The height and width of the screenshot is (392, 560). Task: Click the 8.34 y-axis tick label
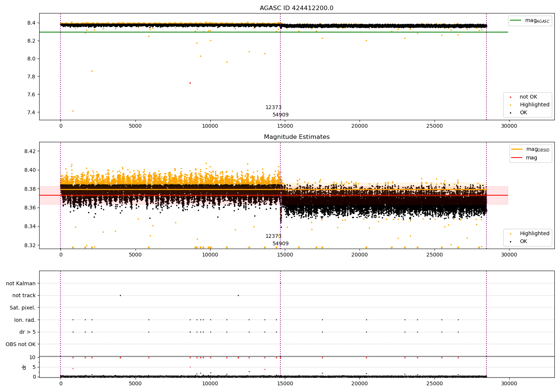pyautogui.click(x=30, y=226)
